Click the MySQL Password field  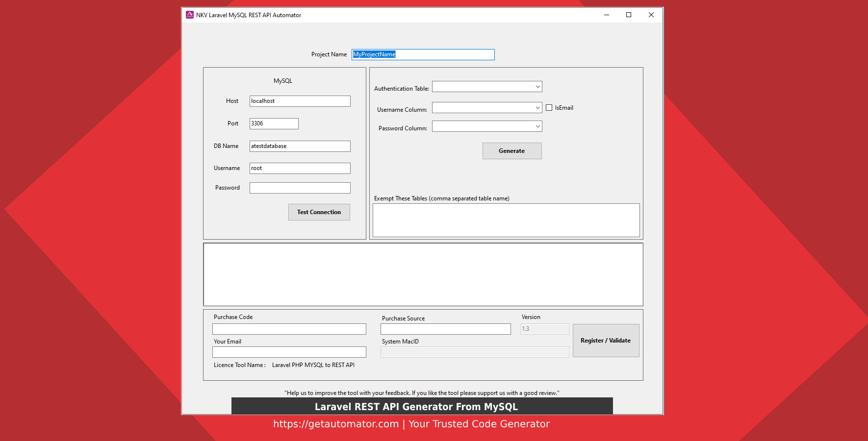(300, 188)
